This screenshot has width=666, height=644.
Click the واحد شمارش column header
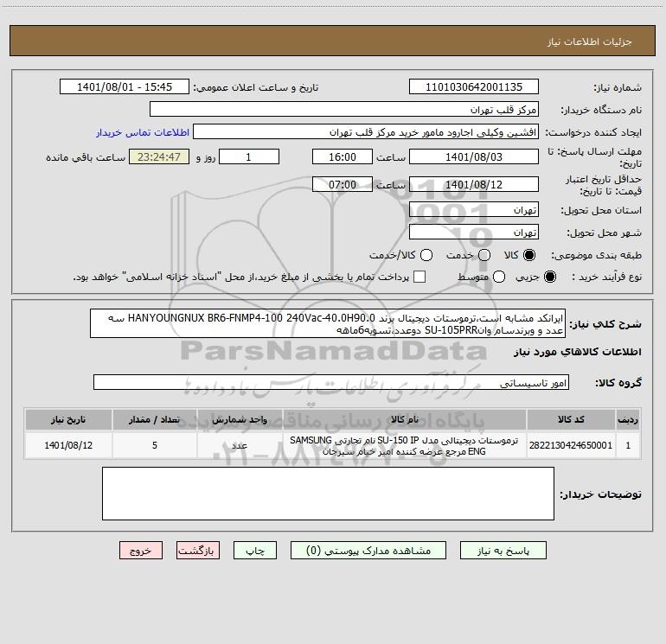tap(240, 419)
